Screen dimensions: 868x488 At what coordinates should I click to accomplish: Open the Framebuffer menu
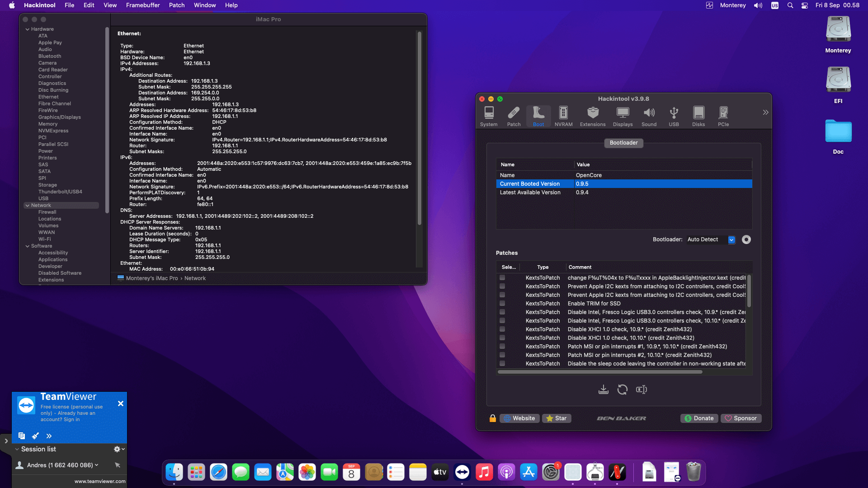point(143,5)
